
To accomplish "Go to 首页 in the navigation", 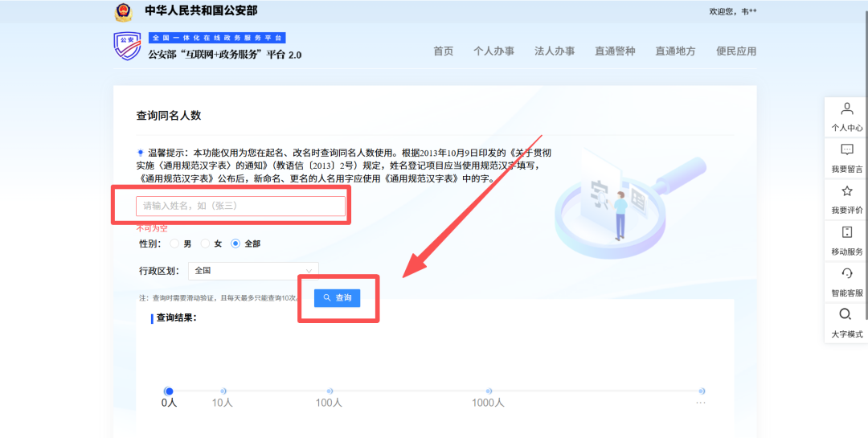I will tap(444, 51).
